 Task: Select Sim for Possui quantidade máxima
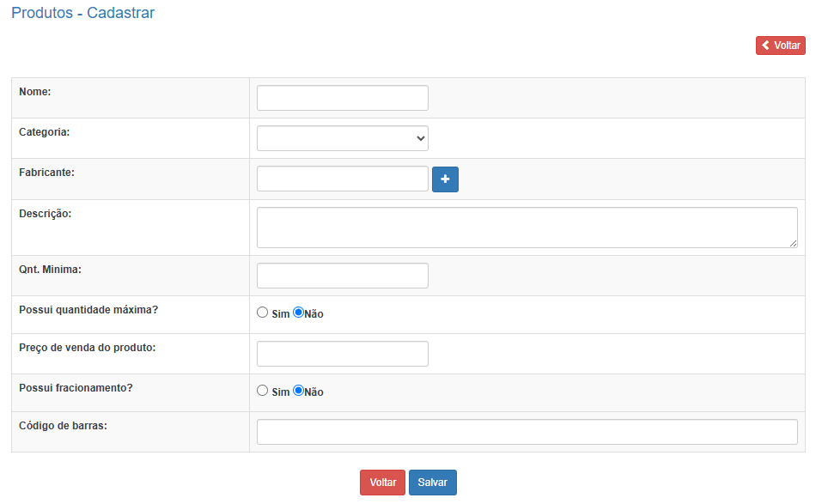tap(263, 313)
